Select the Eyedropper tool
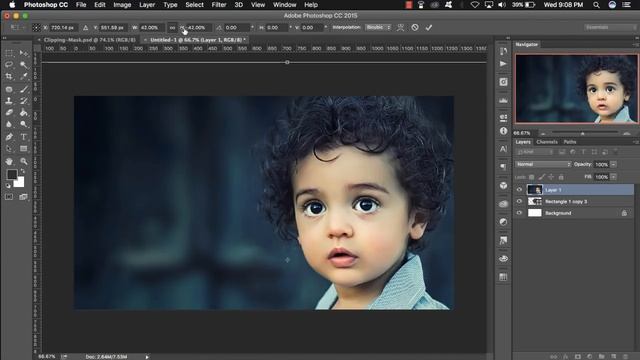The image size is (640, 360). pos(24,76)
